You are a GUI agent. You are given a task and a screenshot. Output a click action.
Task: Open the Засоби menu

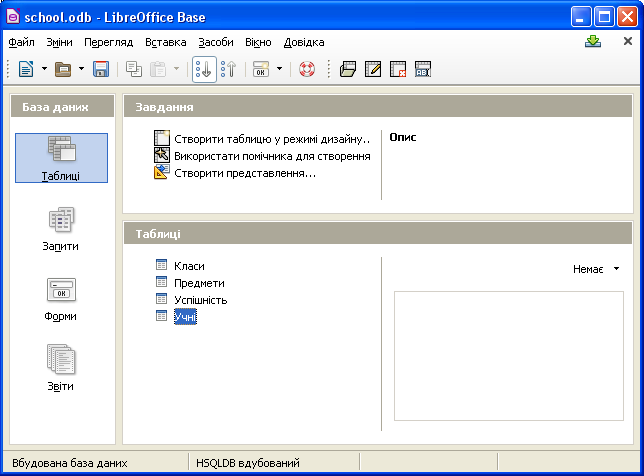coord(215,43)
